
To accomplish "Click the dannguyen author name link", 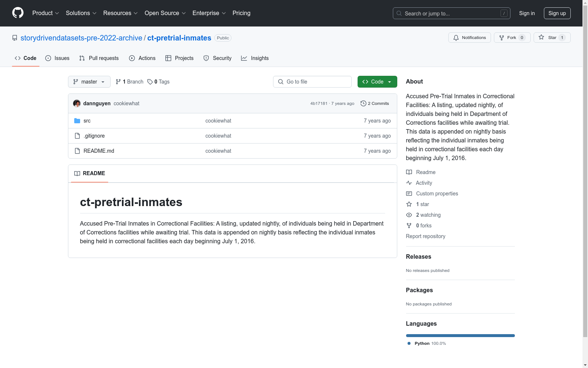I will tap(97, 103).
